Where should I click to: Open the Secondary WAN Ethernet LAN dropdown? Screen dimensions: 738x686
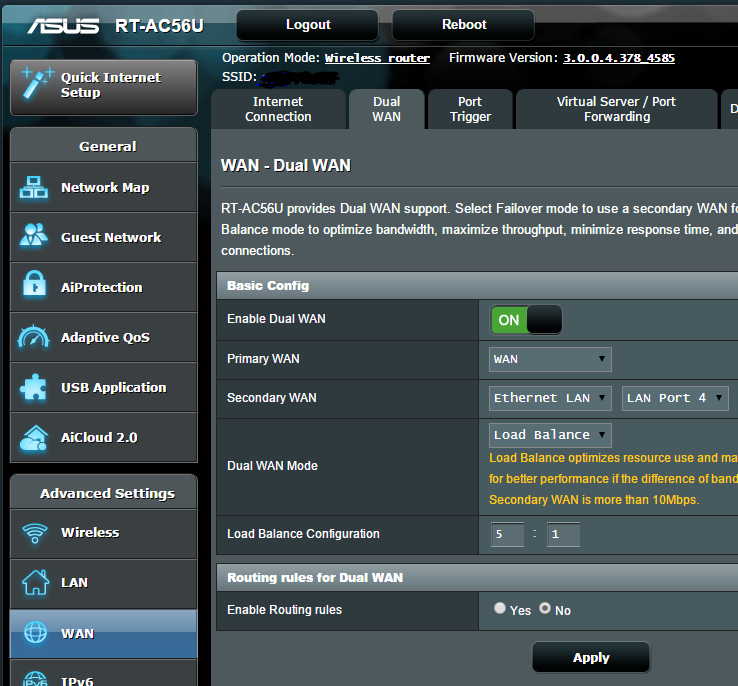550,399
